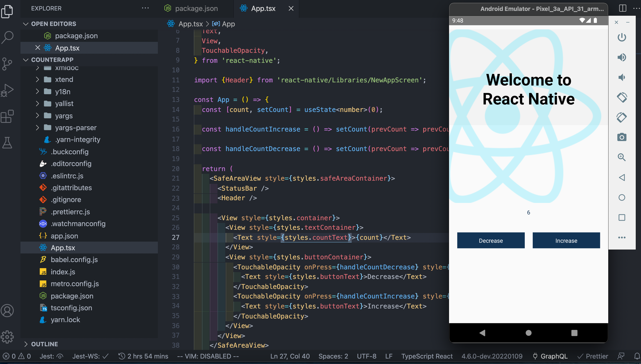This screenshot has width=641, height=364.
Task: Select the App.tsx editor tab
Action: 263,8
